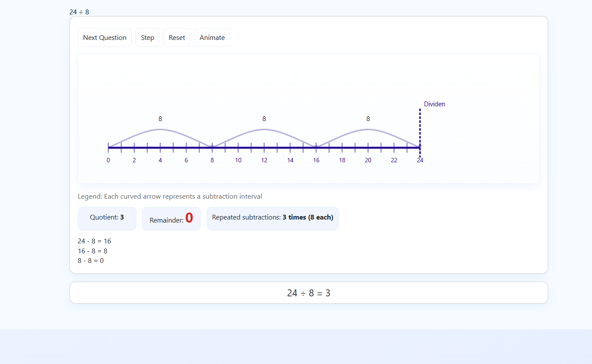Select the 12 tick label on number line
592x364 pixels.
tap(264, 160)
